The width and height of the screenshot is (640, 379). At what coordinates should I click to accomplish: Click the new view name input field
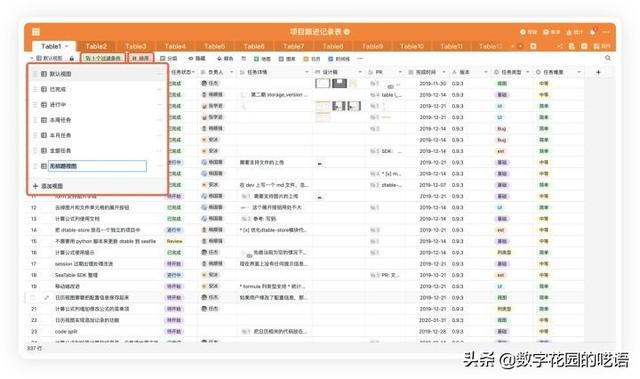coord(98,166)
